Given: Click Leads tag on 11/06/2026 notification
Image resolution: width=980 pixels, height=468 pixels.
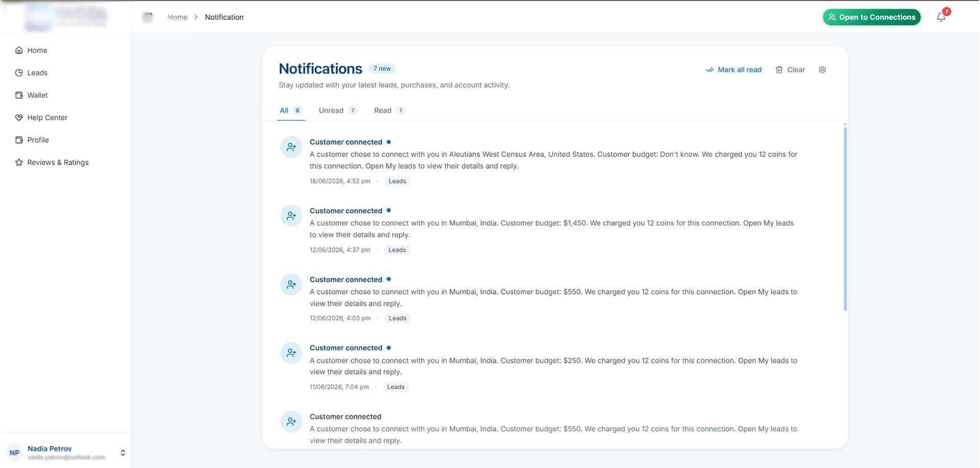Looking at the screenshot, I should point(396,387).
